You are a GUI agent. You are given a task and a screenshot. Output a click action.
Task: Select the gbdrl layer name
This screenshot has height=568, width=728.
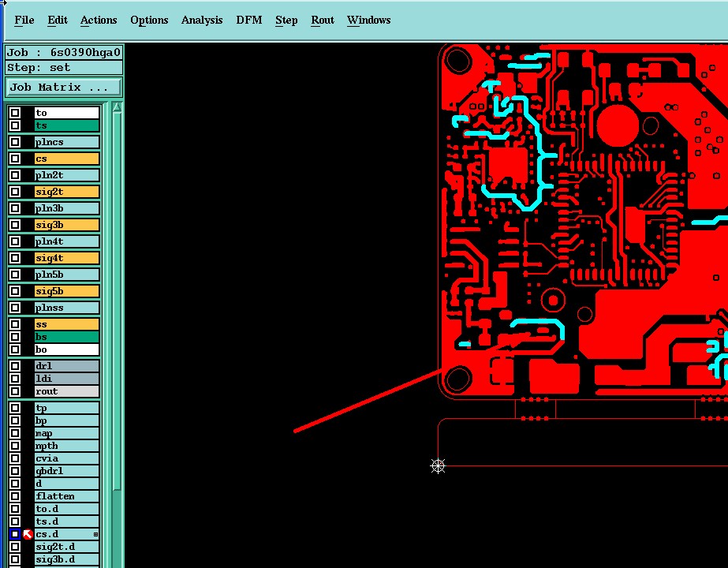[67, 471]
